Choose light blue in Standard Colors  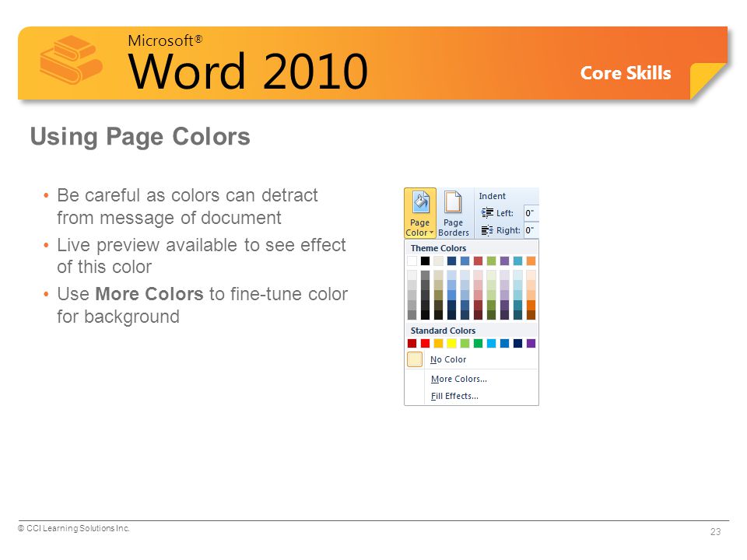(491, 343)
